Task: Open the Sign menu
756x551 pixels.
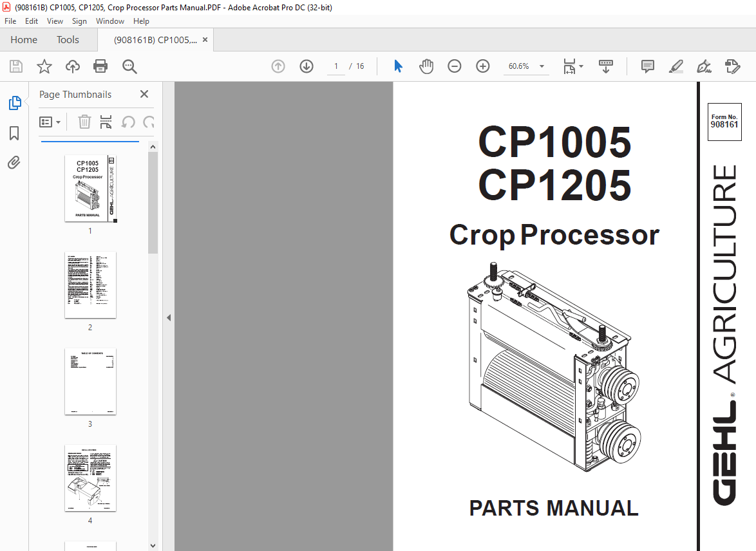Action: (x=80, y=21)
